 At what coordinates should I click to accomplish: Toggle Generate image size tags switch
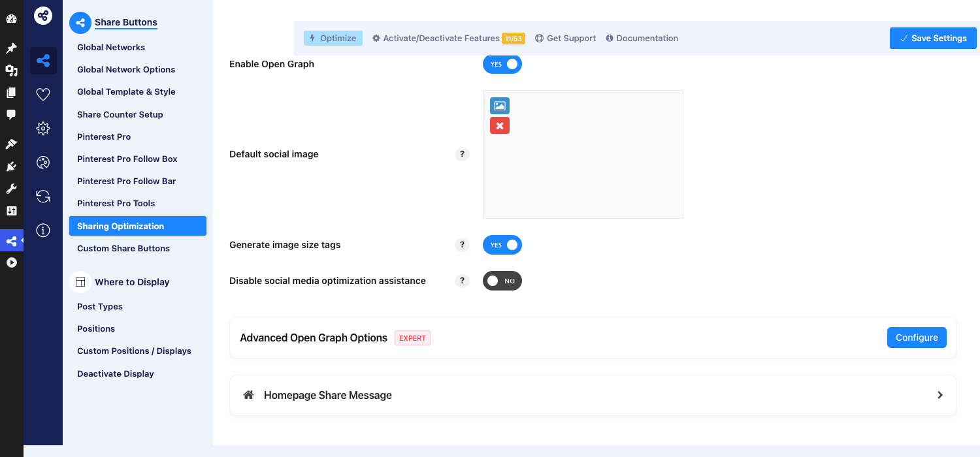coord(502,245)
